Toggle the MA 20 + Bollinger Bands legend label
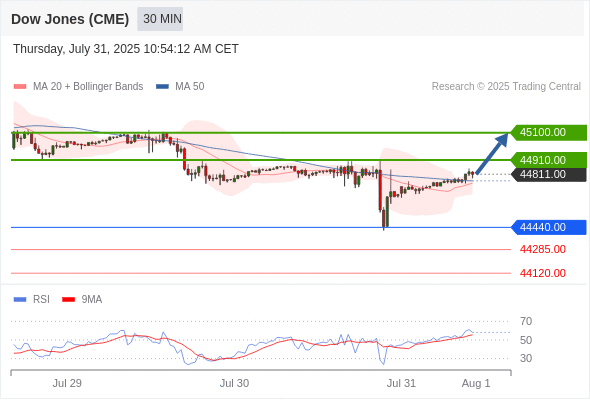 (x=88, y=87)
